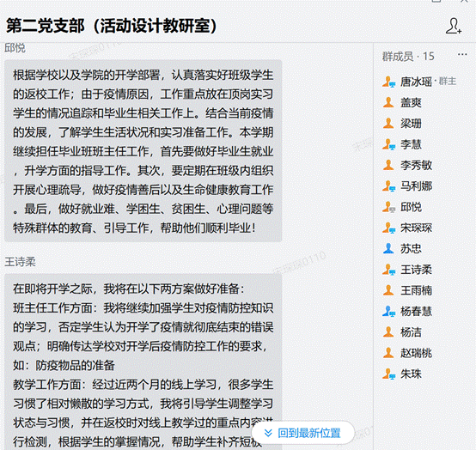The height and width of the screenshot is (450, 476).
Task: Select 宋琛琛 in the member list
Action: (416, 228)
